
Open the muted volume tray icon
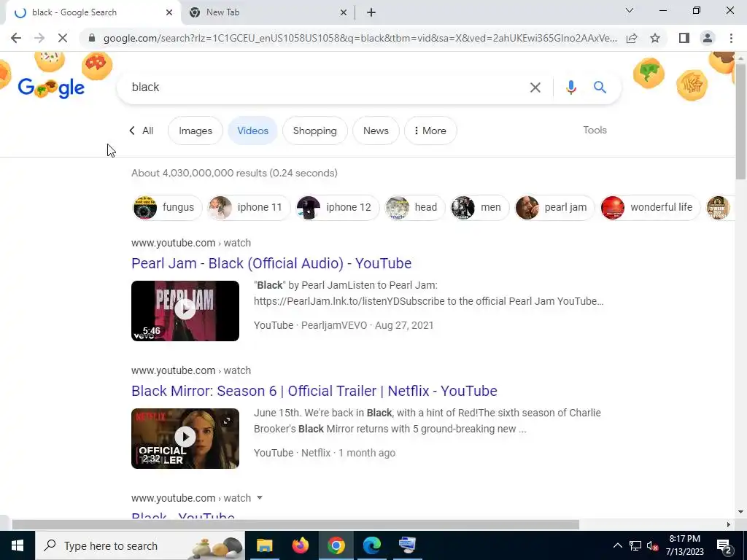click(653, 545)
